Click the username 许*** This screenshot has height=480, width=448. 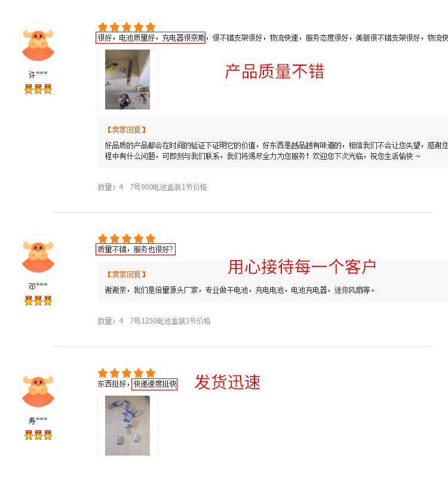coord(38,74)
